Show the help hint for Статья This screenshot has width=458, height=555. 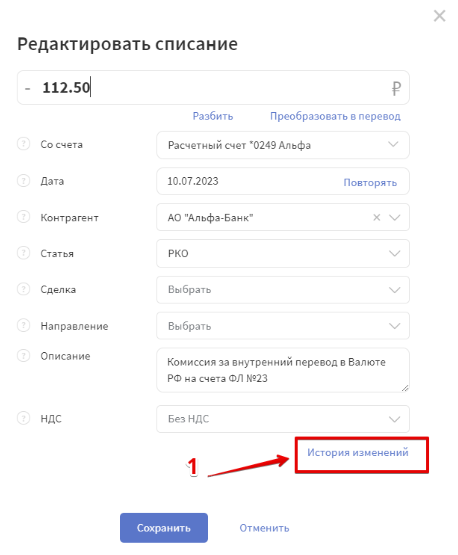pyautogui.click(x=23, y=253)
